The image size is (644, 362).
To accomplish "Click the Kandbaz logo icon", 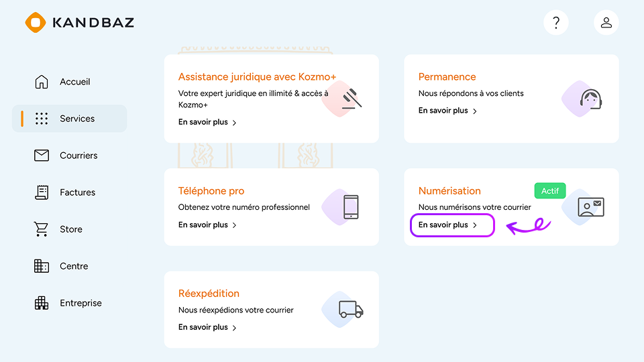I will [x=35, y=22].
